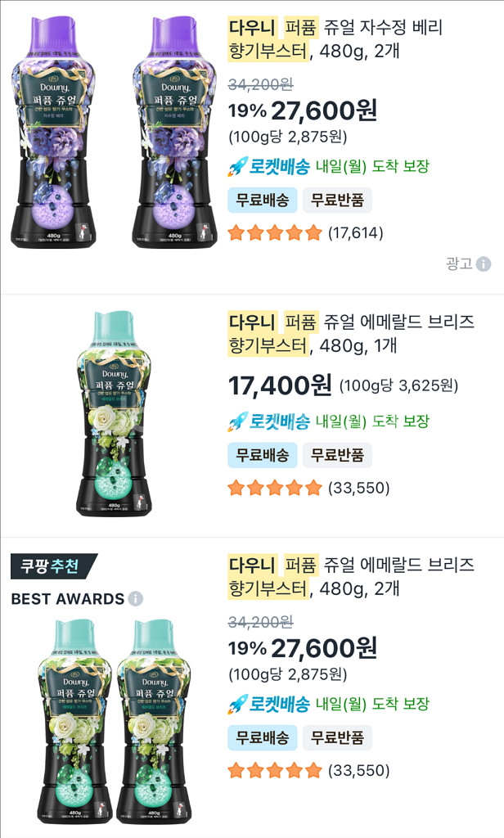Screen dimensions: 504x838
Task: Click star rating of third product
Action: pyautogui.click(x=275, y=770)
